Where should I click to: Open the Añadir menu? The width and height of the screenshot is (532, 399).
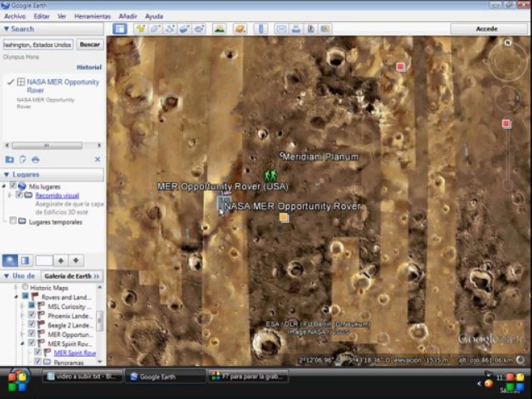point(127,16)
